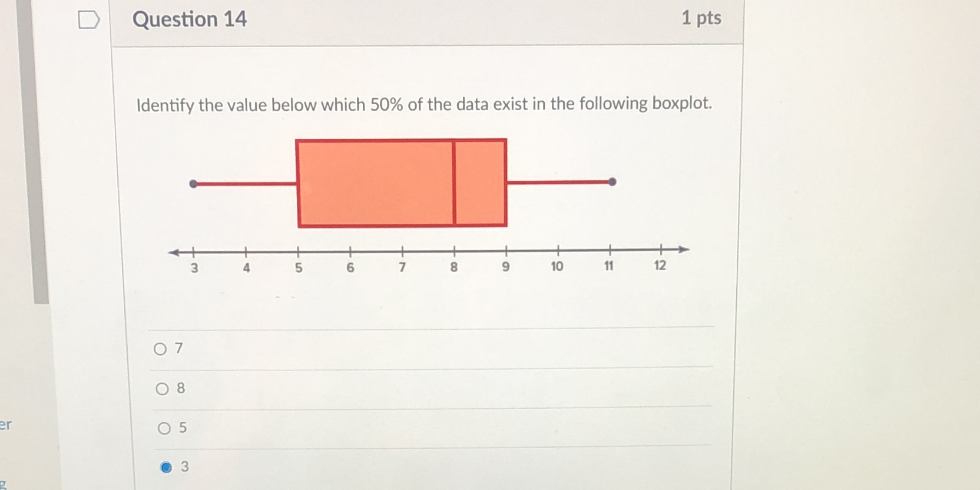Click the left whisker endpoint dot
Viewport: 980px width, 490px height.
coord(193,183)
